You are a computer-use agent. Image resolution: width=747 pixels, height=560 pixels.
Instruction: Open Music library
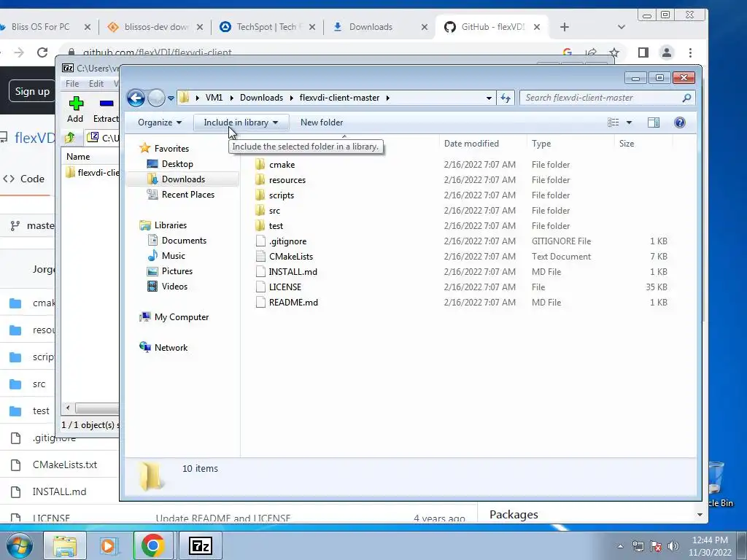174,256
